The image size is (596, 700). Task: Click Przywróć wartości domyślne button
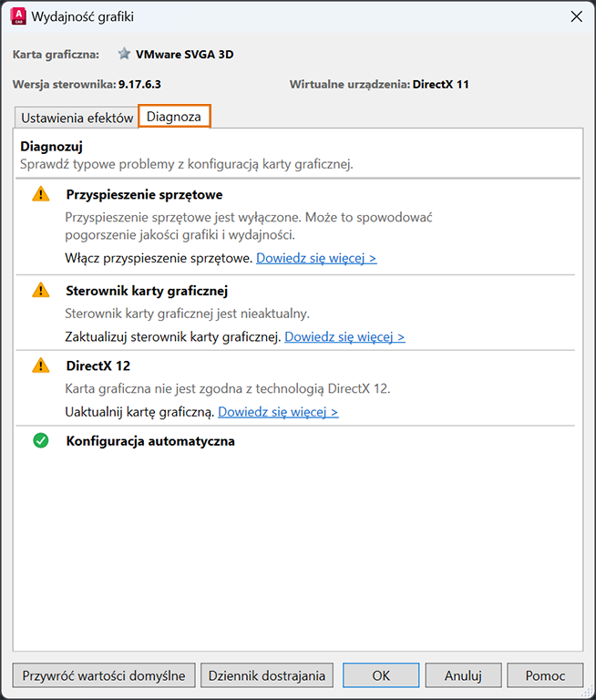point(104,675)
